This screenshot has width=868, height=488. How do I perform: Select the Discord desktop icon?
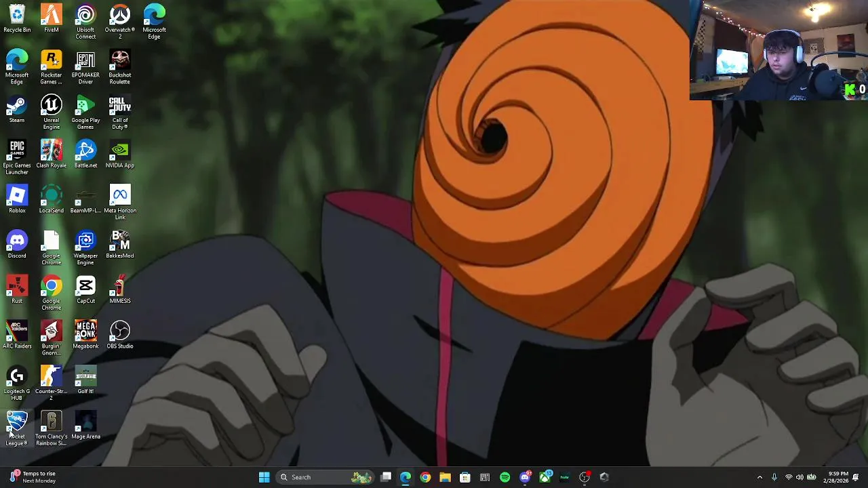point(17,245)
